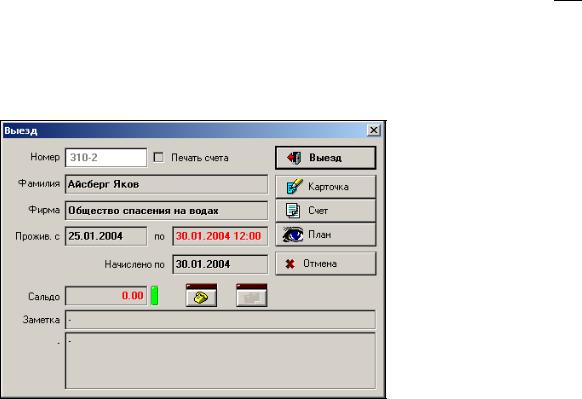Show the План room plan

click(326, 235)
